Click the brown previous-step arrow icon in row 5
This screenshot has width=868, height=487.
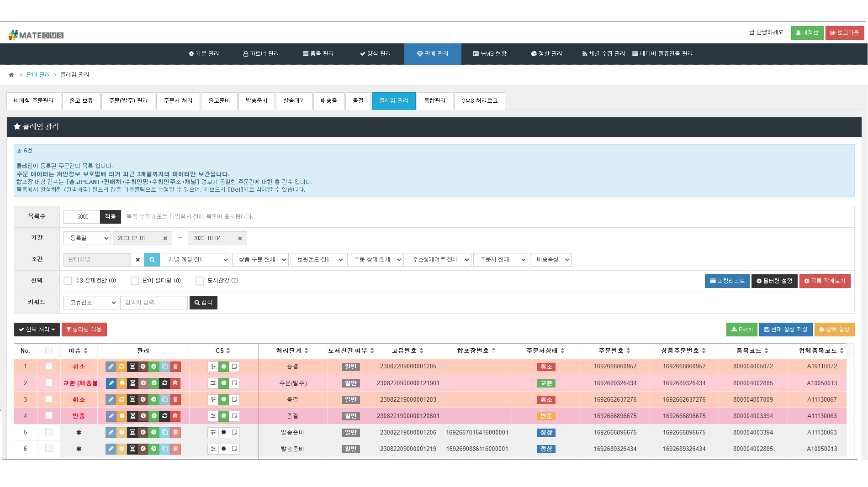[143, 432]
